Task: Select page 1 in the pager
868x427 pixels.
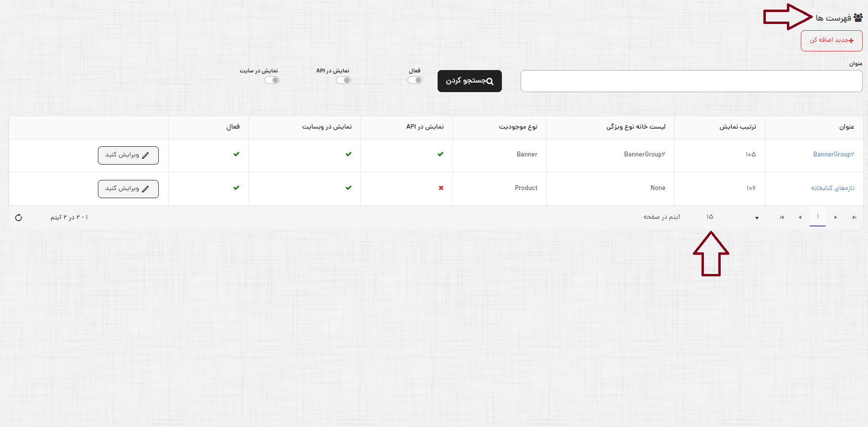Action: coord(818,217)
